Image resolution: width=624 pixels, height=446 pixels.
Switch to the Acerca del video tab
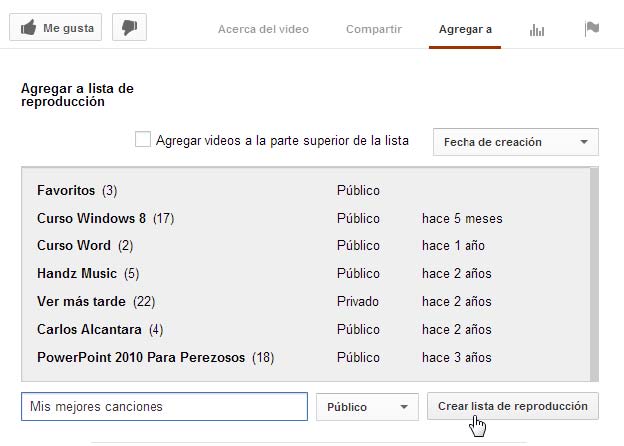pyautogui.click(x=263, y=29)
